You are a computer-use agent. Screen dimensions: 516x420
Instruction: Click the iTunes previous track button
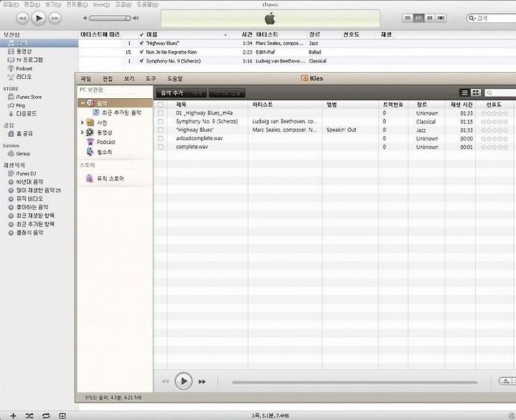(22, 18)
